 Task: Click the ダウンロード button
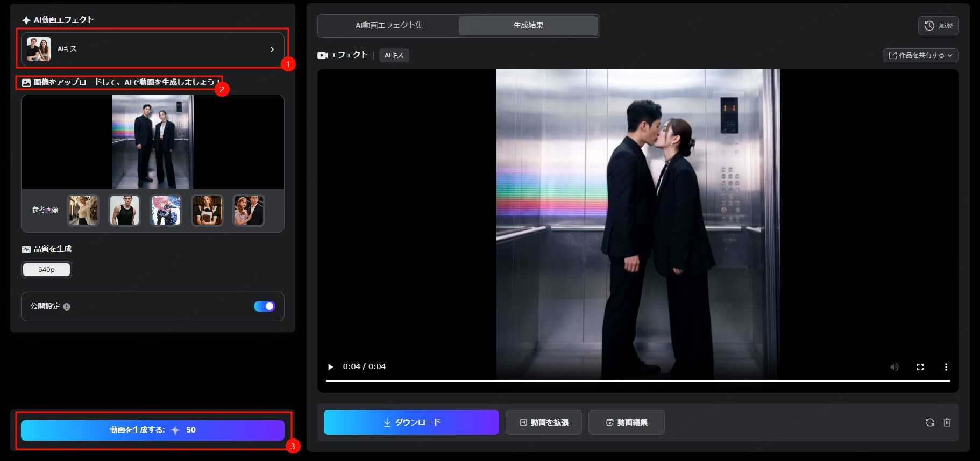(x=411, y=422)
